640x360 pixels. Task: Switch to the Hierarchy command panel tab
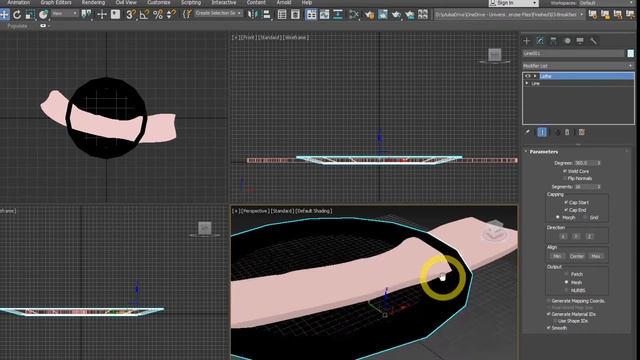pyautogui.click(x=553, y=41)
